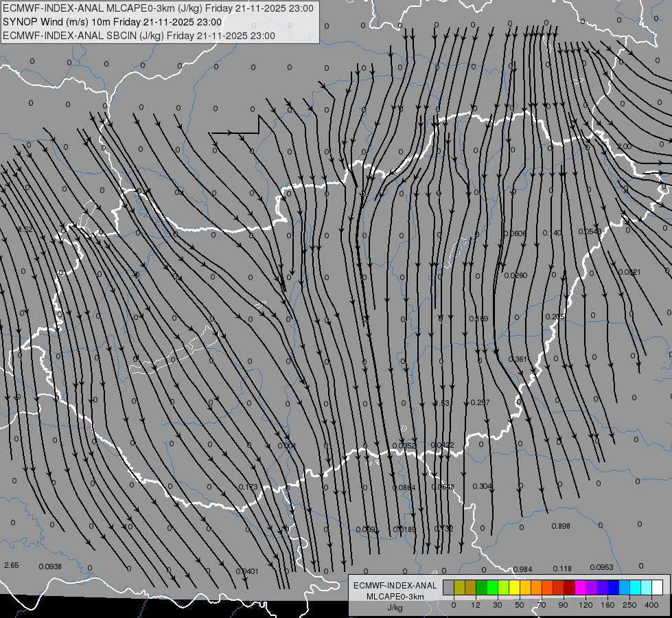Click the map value 0.0648
This screenshot has height=618, width=672.
click(x=442, y=487)
